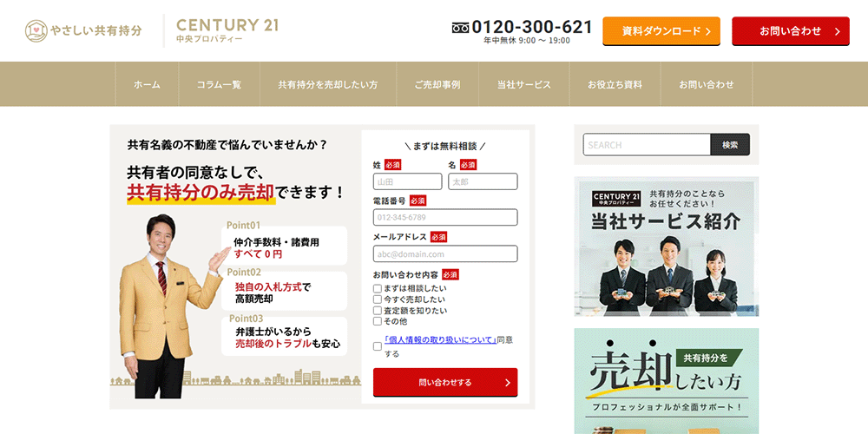
Task: Click the やさしい共有持分 house logo
Action: (x=36, y=31)
